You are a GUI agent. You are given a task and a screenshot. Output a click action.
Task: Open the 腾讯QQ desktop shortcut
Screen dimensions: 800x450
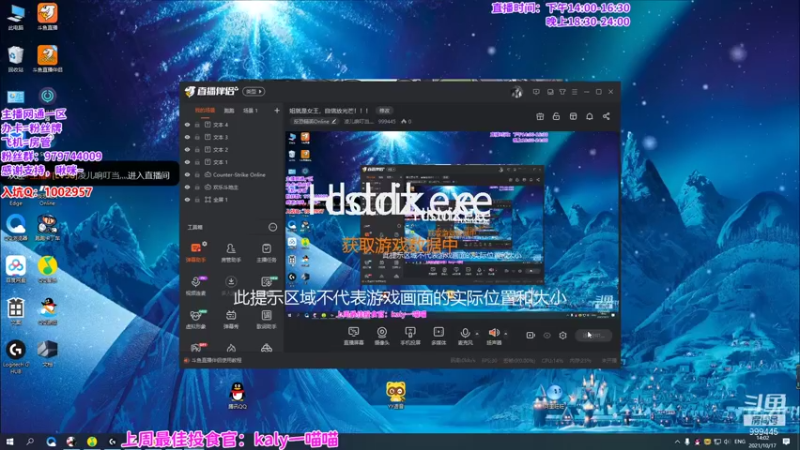(x=237, y=396)
